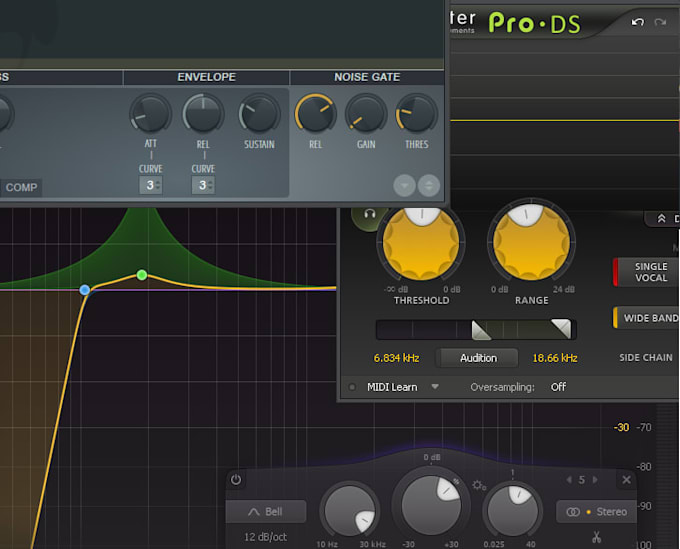Open the 12 dB/oct slope selector
The height and width of the screenshot is (549, 680).
tap(265, 537)
